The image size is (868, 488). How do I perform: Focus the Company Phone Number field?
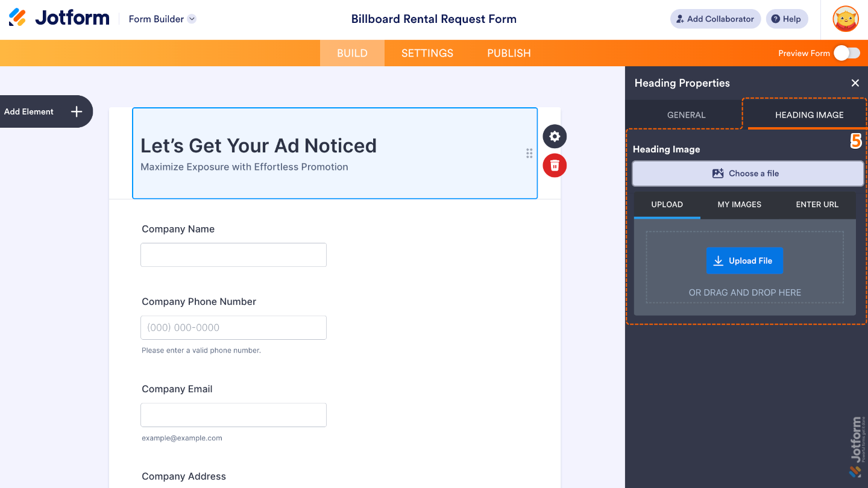point(233,328)
